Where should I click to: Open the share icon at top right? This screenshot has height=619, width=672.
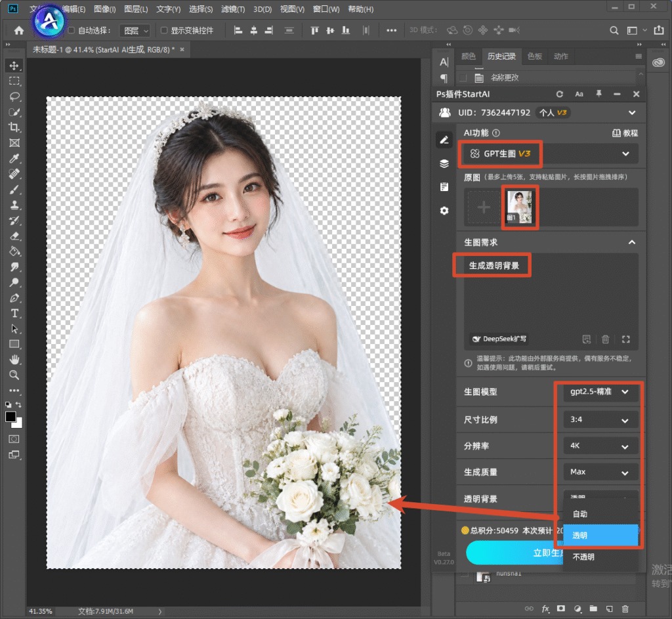659,30
